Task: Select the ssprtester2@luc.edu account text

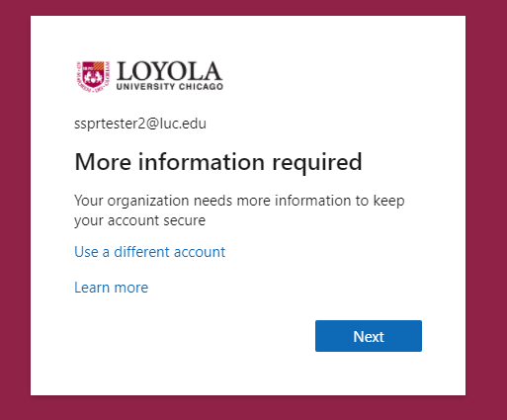Action: point(140,124)
